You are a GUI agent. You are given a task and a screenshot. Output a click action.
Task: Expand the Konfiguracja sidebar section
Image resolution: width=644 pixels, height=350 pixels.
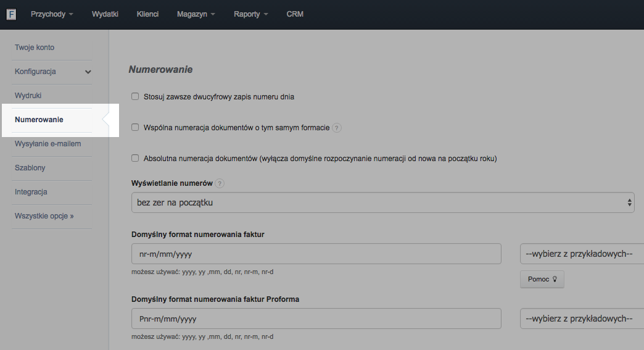tap(52, 72)
